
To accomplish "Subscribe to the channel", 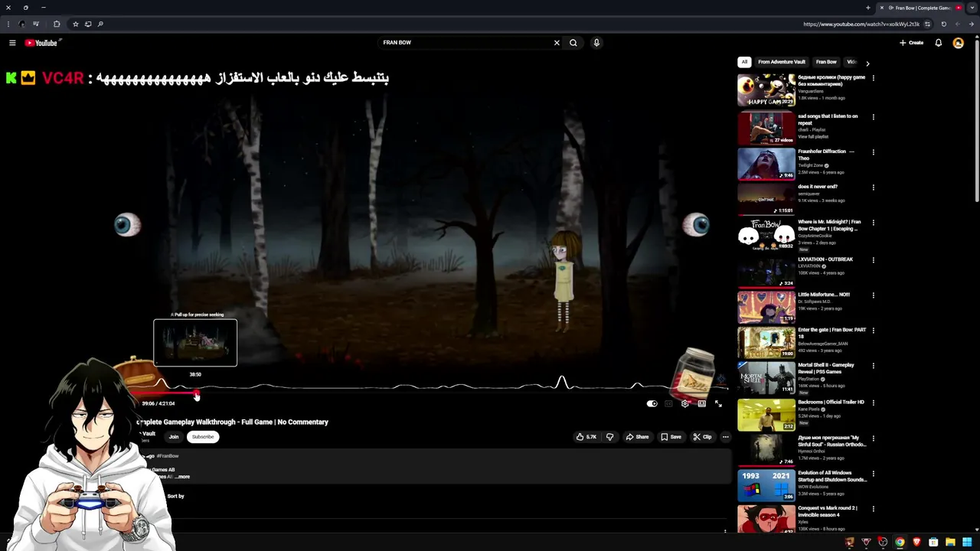I will [x=203, y=437].
